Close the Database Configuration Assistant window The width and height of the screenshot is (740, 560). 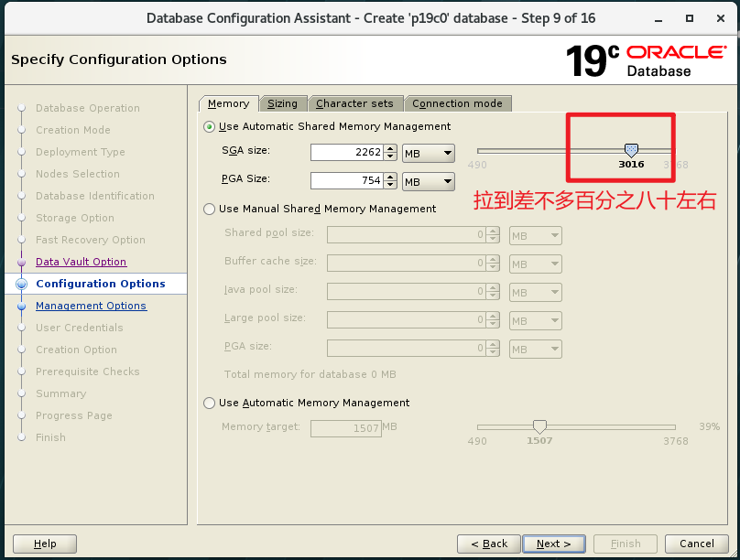coord(721,18)
